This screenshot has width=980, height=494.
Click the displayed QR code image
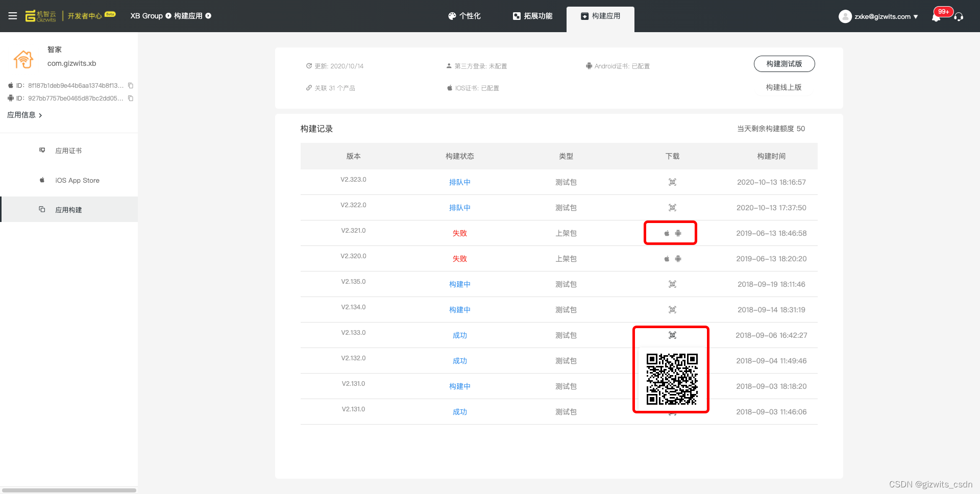(x=672, y=379)
